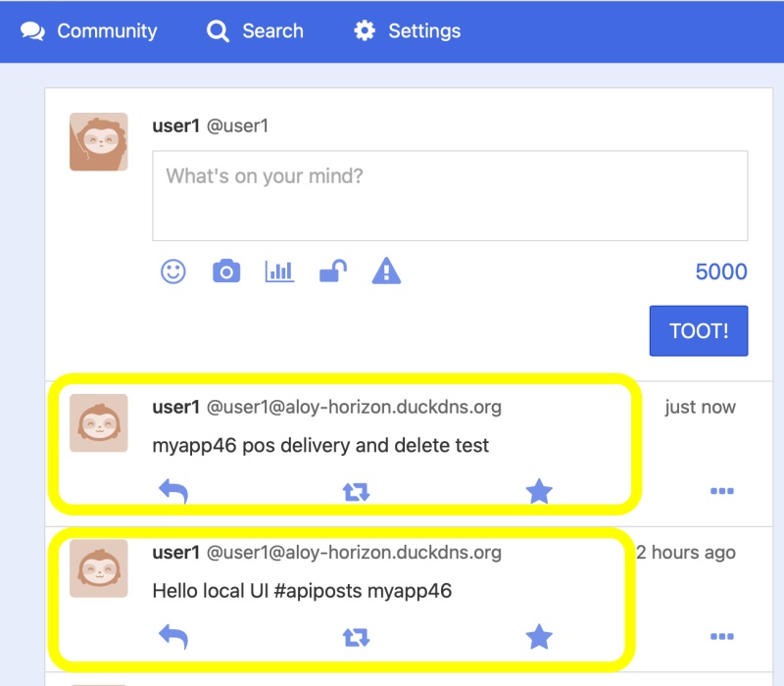784x686 pixels.
Task: Open the emoji picker in the composer
Action: pyautogui.click(x=173, y=271)
